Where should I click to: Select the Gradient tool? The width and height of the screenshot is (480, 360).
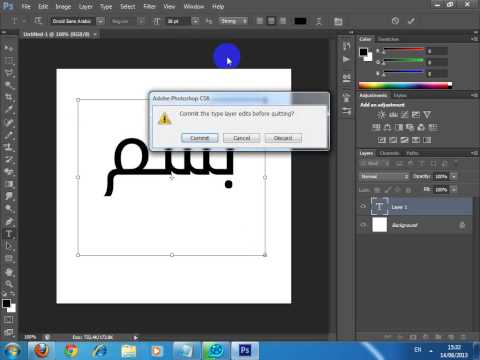(x=9, y=184)
